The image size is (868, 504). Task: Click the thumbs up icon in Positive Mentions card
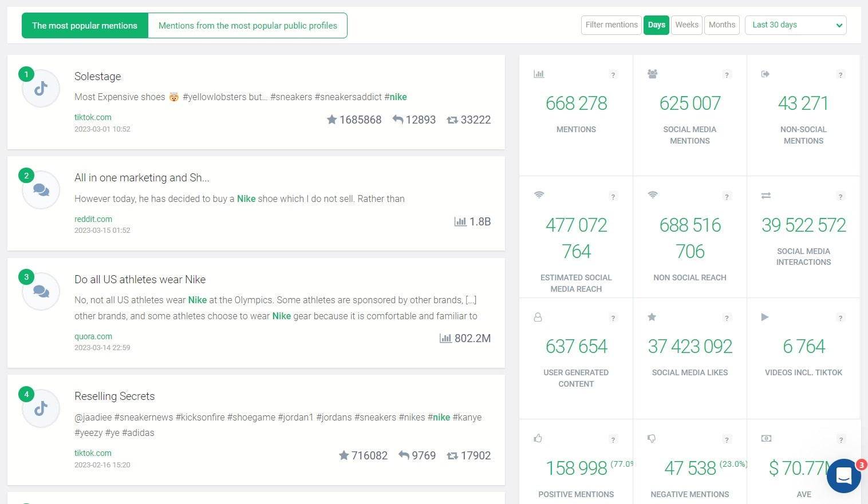[538, 438]
